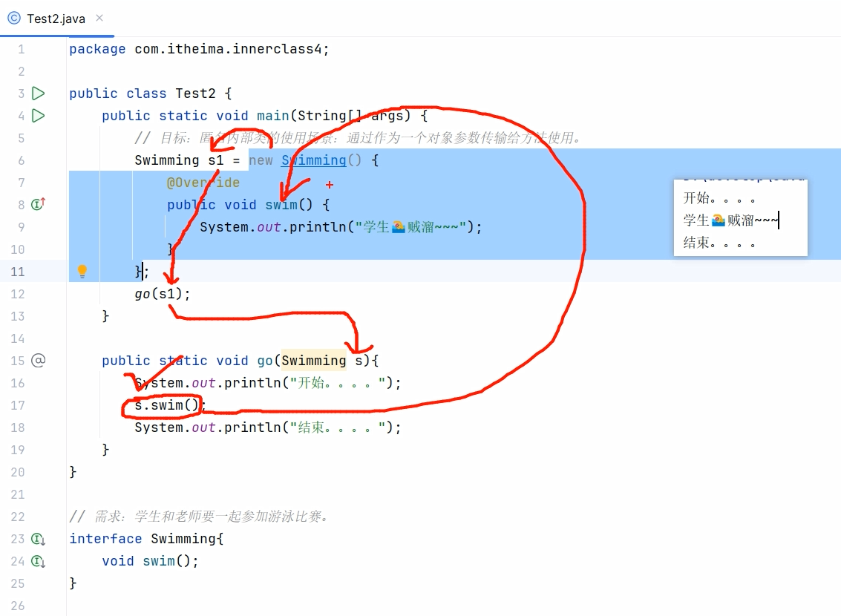Click 'Swimming s1 =' on line 6
841x616 pixels.
click(187, 160)
